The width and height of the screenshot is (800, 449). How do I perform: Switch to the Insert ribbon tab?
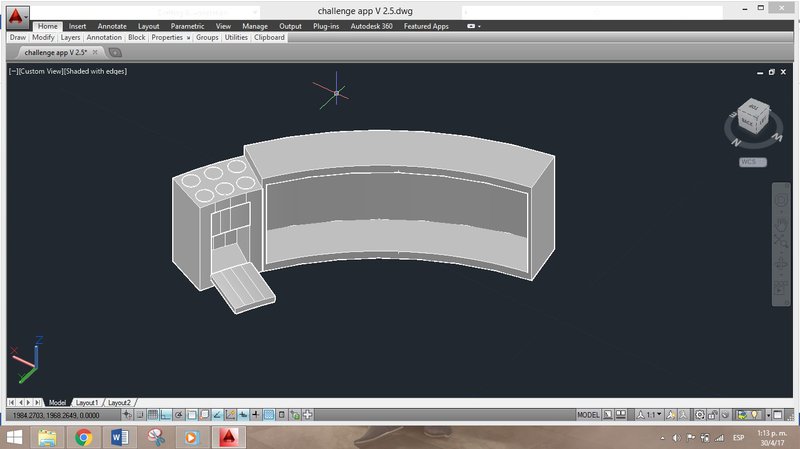77,26
